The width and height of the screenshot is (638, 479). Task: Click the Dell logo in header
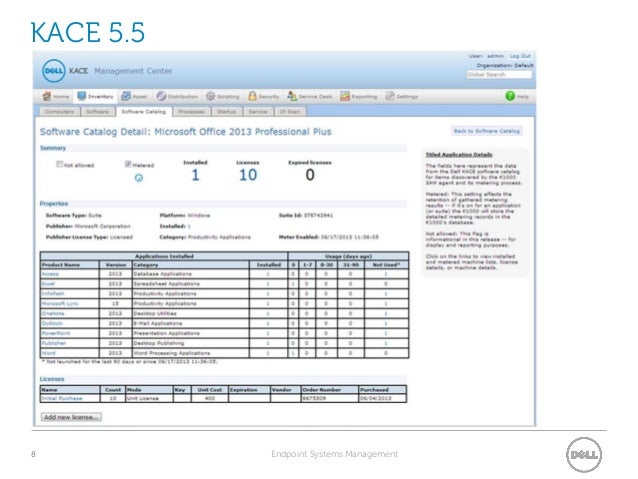54,71
